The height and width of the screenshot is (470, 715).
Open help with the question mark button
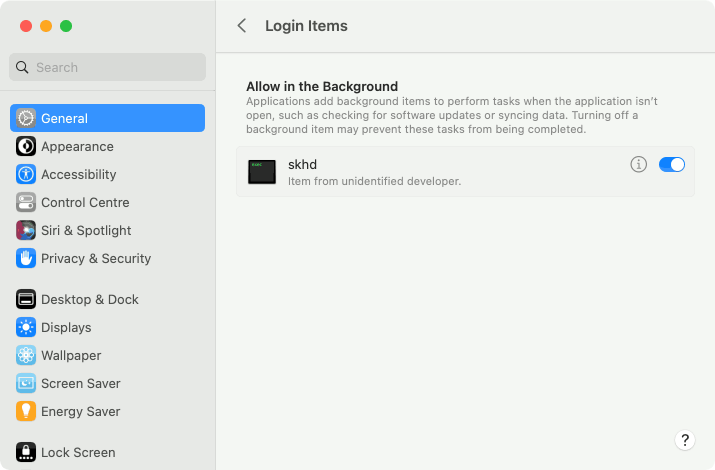[684, 440]
